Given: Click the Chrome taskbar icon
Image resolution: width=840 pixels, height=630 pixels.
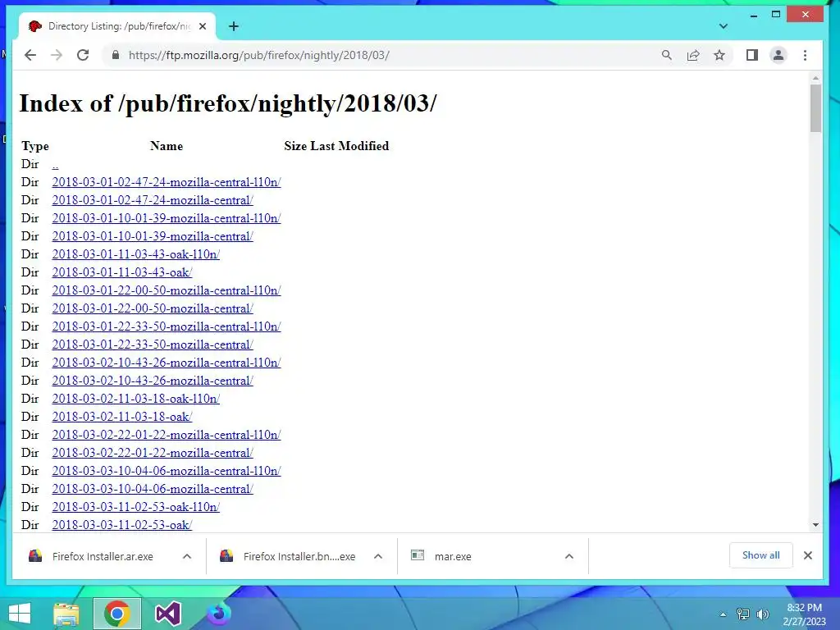Looking at the screenshot, I should point(117,614).
